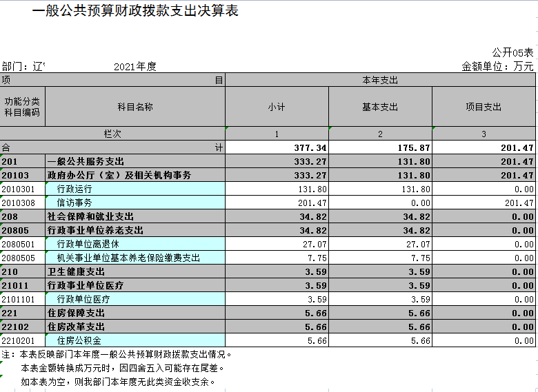538x392 pixels.
Task: Click code cell 2010308
Action: click(22, 203)
